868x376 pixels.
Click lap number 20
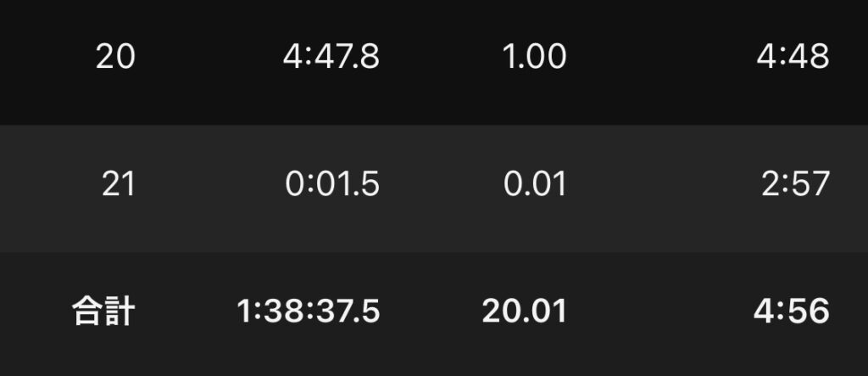[115, 58]
